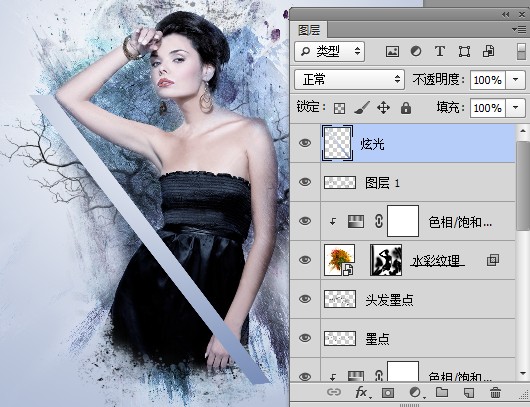Open the 不透明度 opacity slider arrow
Screen dimensions: 530x407
pyautogui.click(x=515, y=80)
